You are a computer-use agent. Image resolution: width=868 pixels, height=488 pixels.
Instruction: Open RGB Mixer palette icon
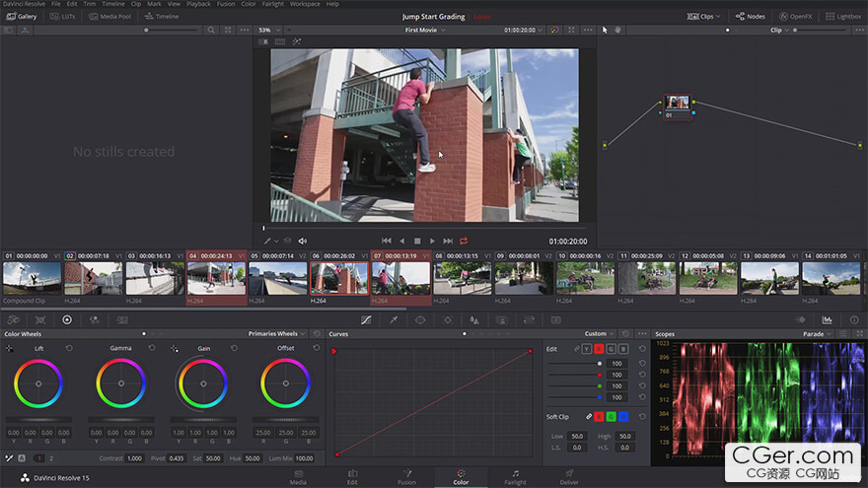pyautogui.click(x=94, y=319)
